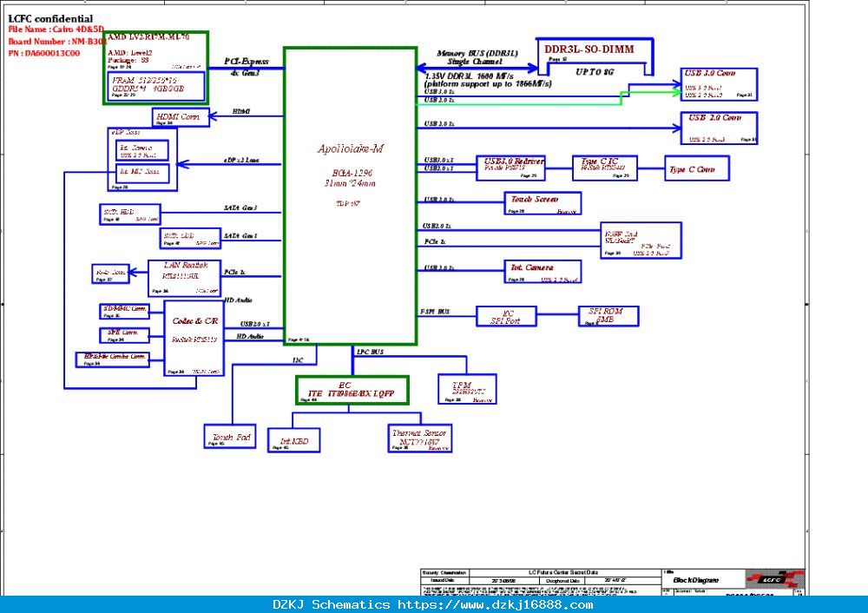
Task: Click the "Memory BUS (DDR3L)" label
Action: (477, 53)
